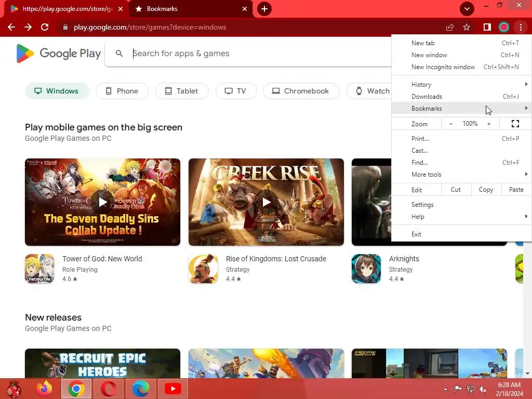This screenshot has height=399, width=532.
Task: Select Cast... in the menu
Action: tap(461, 150)
